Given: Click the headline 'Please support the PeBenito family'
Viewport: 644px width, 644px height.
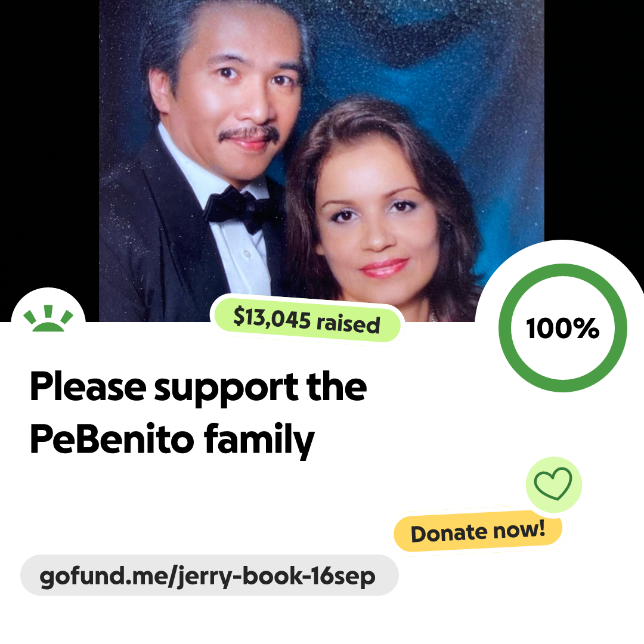Looking at the screenshot, I should coord(198,413).
